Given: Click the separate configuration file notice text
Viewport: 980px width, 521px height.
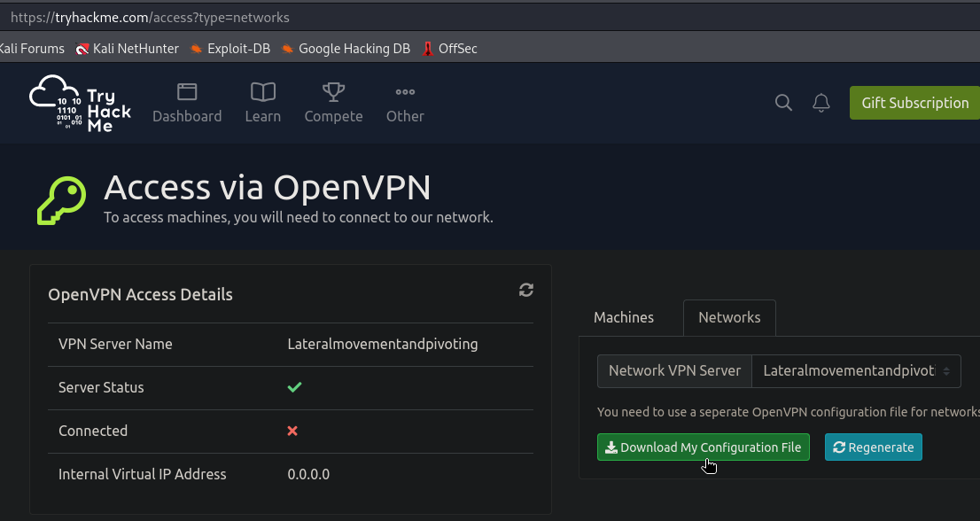Looking at the screenshot, I should [x=788, y=412].
